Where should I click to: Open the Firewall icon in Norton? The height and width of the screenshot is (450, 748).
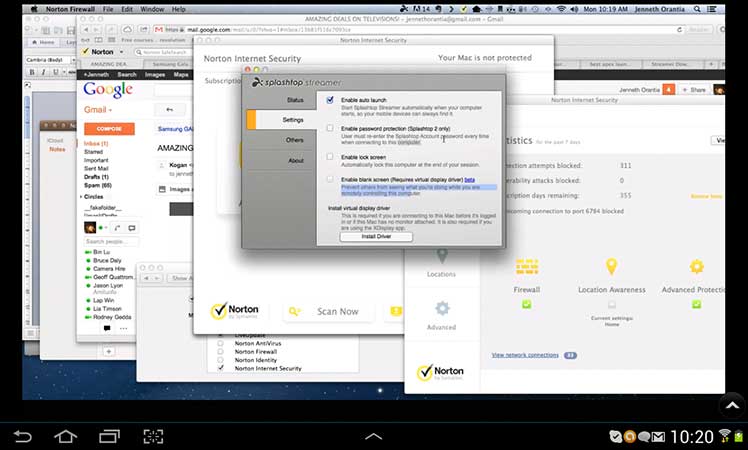(x=526, y=268)
